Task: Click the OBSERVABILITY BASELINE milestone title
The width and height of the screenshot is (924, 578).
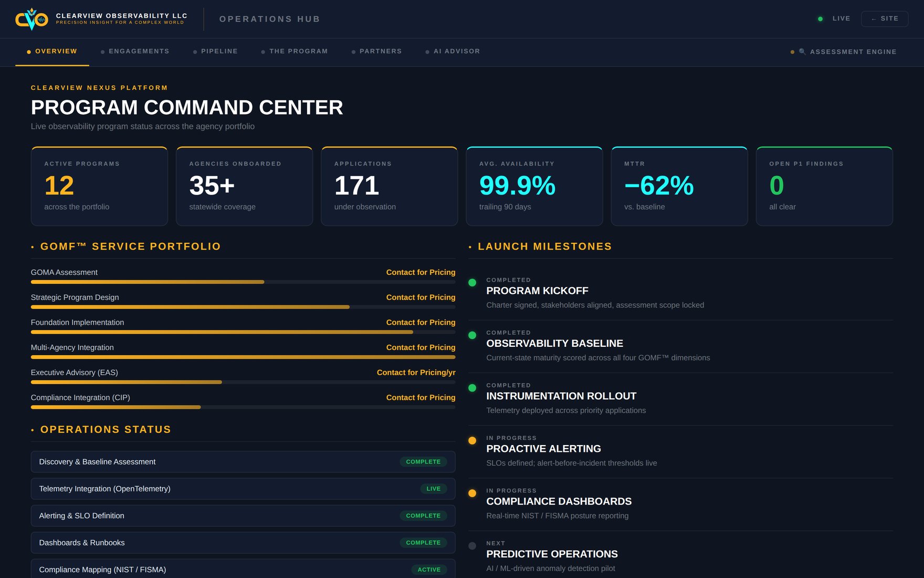Action: pos(554,344)
